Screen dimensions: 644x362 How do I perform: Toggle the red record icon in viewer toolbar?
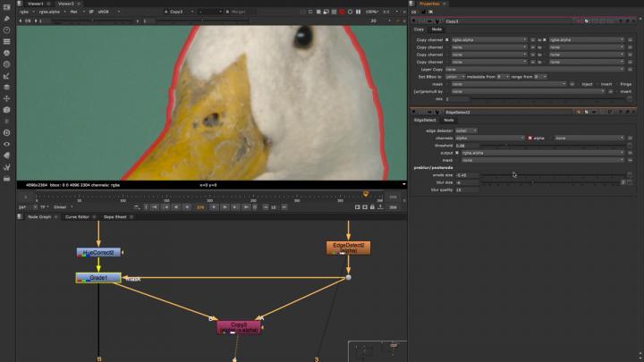[342, 12]
